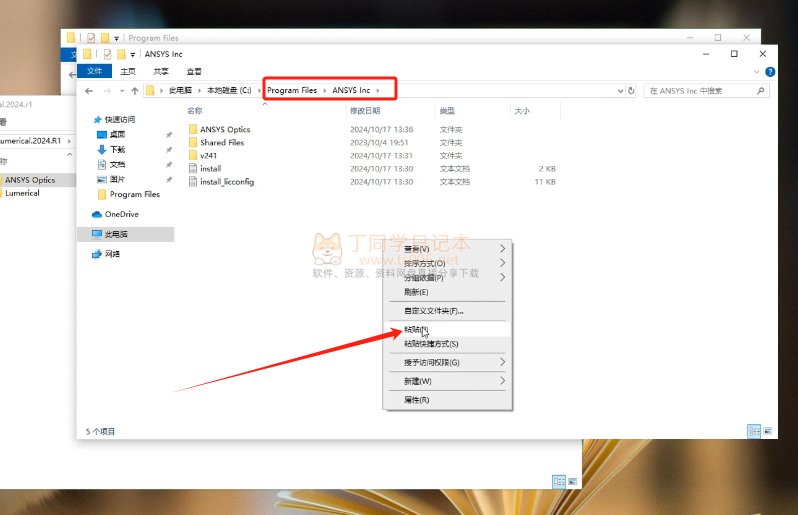The height and width of the screenshot is (515, 798).
Task: Open the ANSYS Optics folder
Action: click(x=224, y=129)
